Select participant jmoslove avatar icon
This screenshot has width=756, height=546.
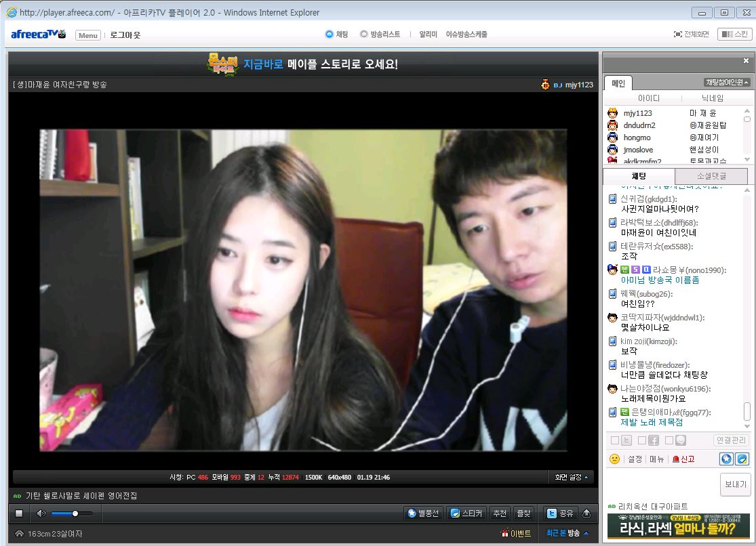pos(612,150)
